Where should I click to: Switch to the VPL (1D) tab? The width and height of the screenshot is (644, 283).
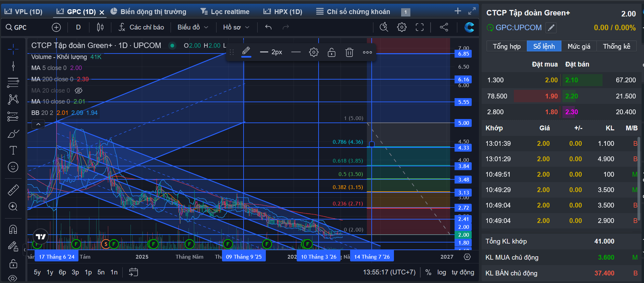[23, 12]
